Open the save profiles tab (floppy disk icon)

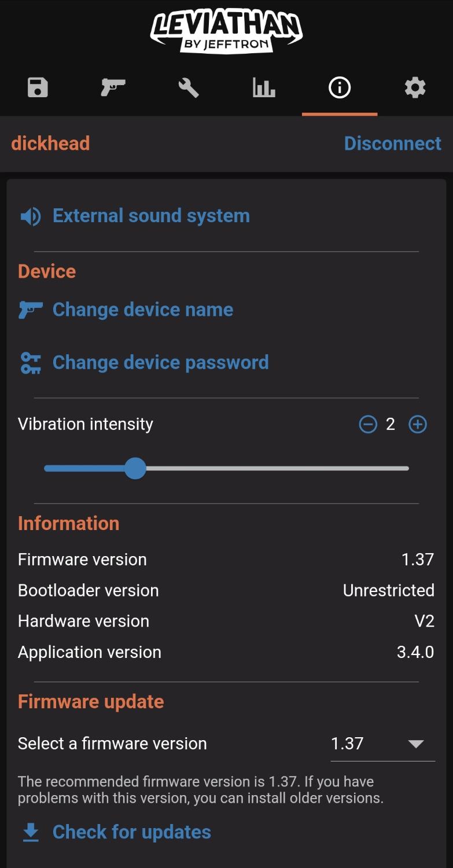tap(38, 88)
